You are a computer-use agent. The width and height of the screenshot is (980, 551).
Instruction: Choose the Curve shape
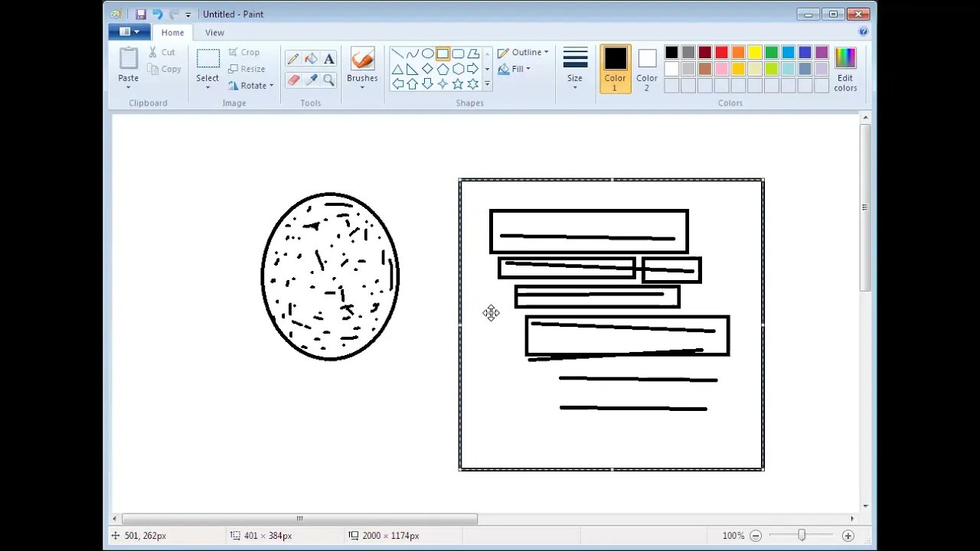413,54
